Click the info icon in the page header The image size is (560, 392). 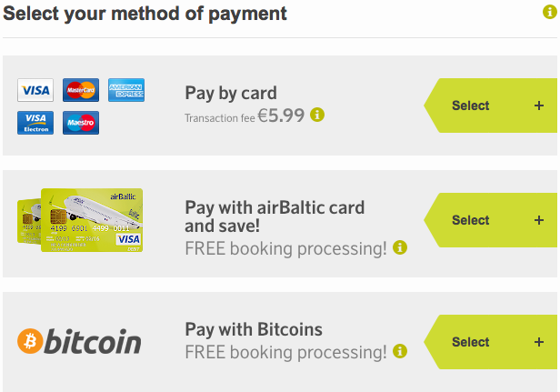tap(550, 12)
